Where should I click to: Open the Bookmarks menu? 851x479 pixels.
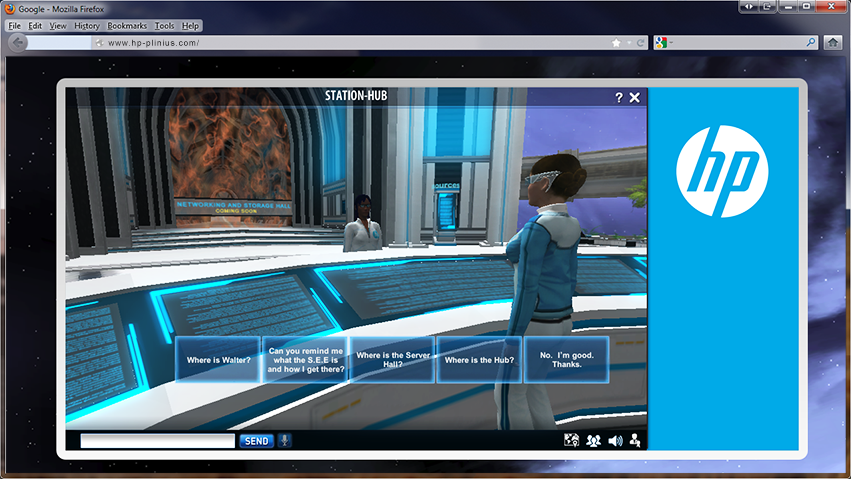(127, 25)
